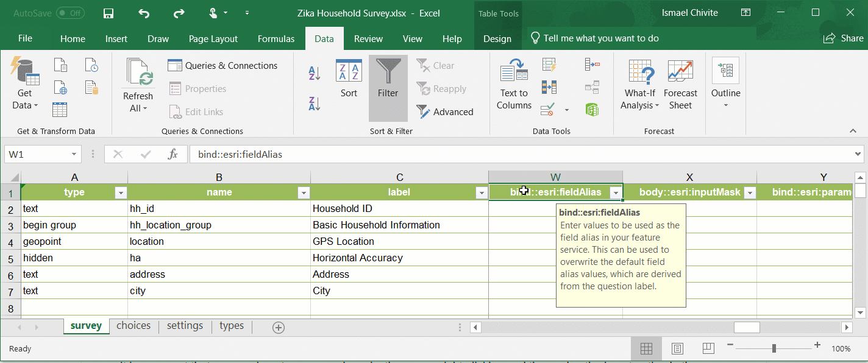The width and height of the screenshot is (868, 363).
Task: Click the Tell me what you want box
Action: (x=595, y=38)
